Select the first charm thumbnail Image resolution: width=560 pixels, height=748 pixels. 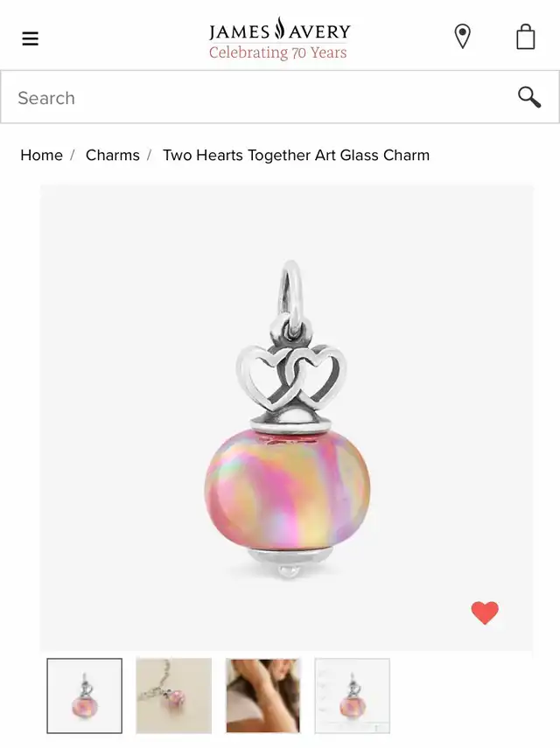tap(84, 696)
